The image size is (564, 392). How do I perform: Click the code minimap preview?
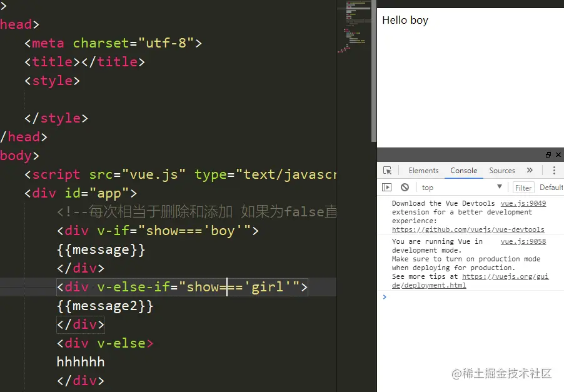click(355, 27)
